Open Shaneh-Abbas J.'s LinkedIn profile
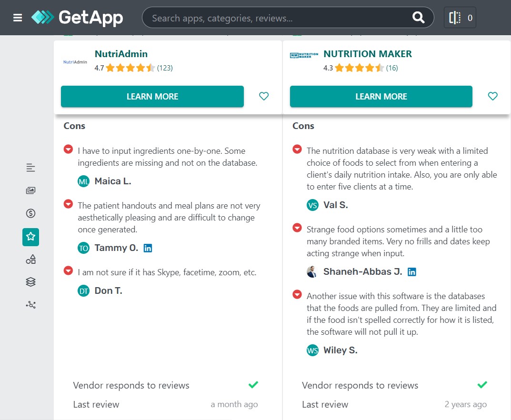Image resolution: width=511 pixels, height=420 pixels. tap(411, 271)
